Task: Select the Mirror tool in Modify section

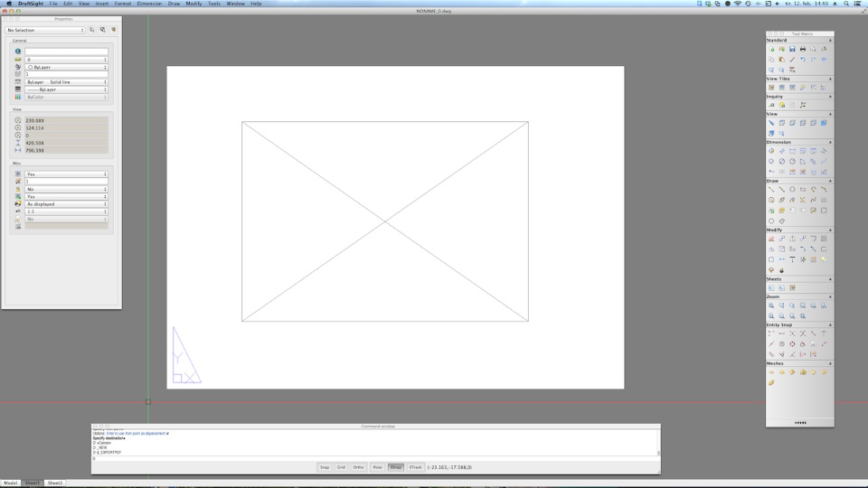Action: click(792, 239)
